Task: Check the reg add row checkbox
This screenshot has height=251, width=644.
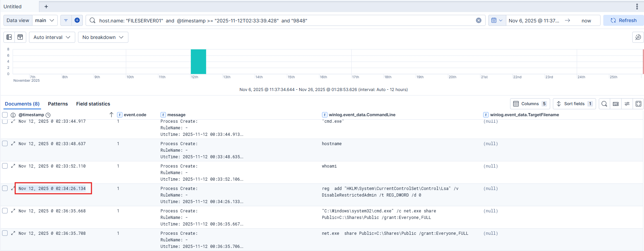Action: click(5, 188)
